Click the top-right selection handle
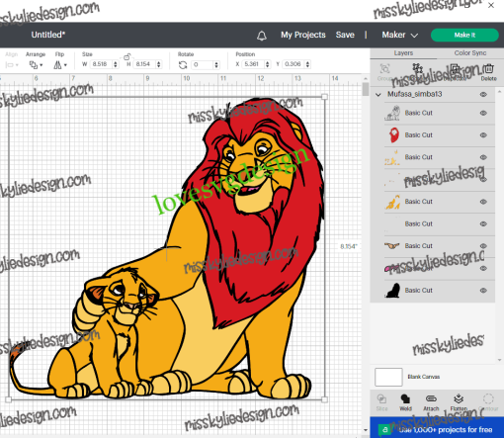The width and height of the screenshot is (504, 438). (324, 97)
